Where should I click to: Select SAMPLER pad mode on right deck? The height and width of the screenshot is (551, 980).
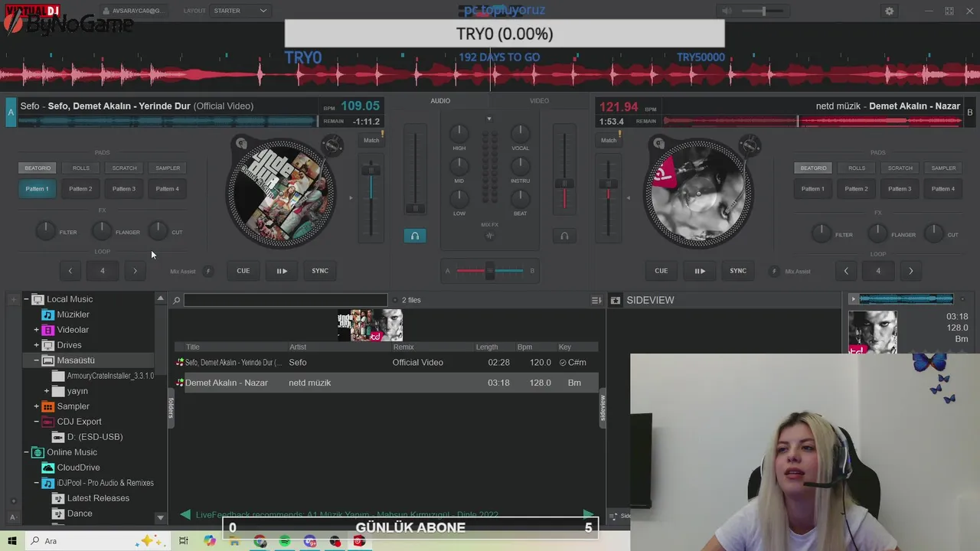tap(943, 168)
